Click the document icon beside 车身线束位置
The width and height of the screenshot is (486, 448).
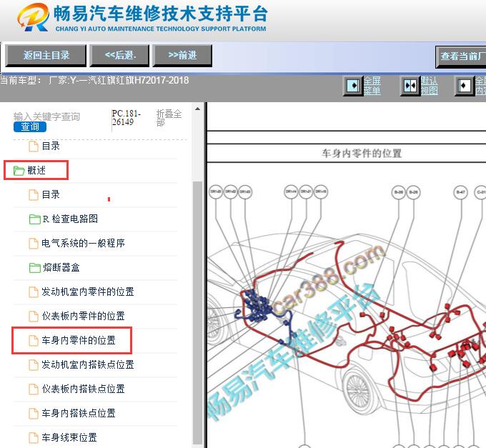click(x=34, y=438)
